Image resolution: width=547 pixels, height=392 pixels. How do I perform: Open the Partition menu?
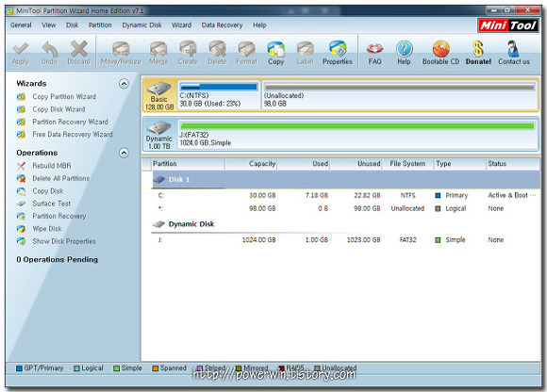tap(100, 25)
